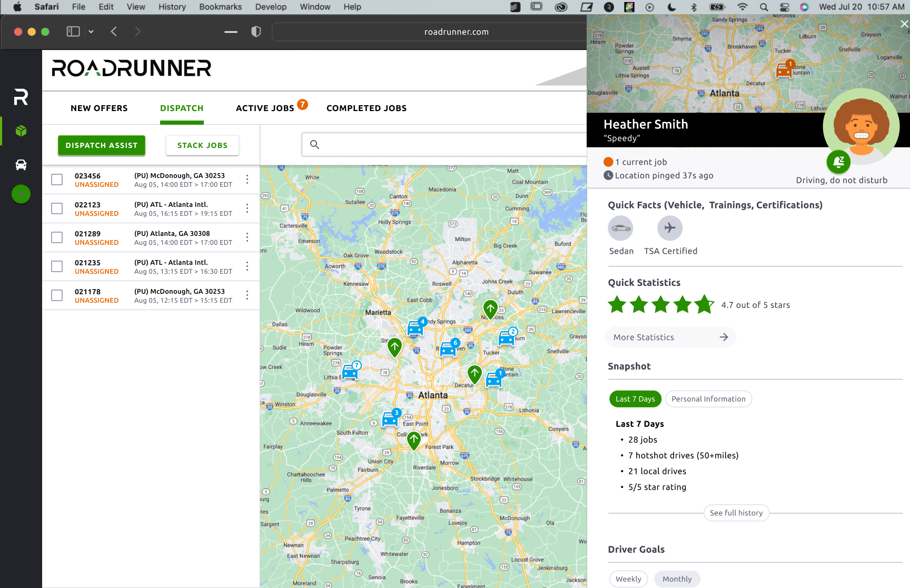Open options menu for job 021289

click(x=247, y=237)
